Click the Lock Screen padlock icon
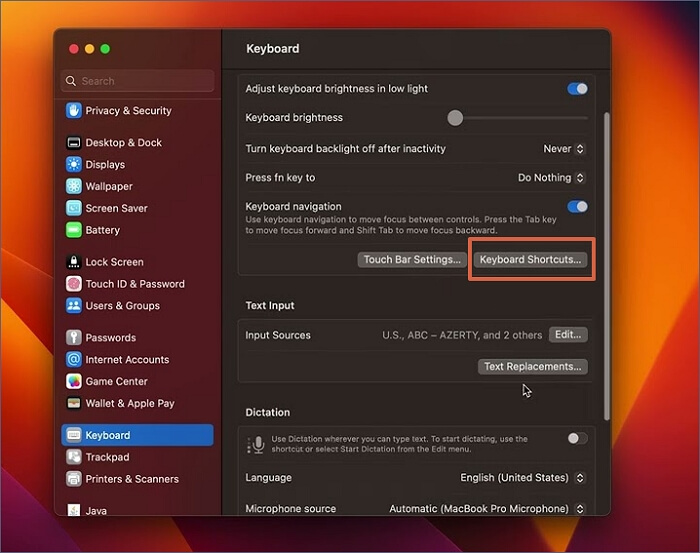The height and width of the screenshot is (553, 700). coord(74,262)
